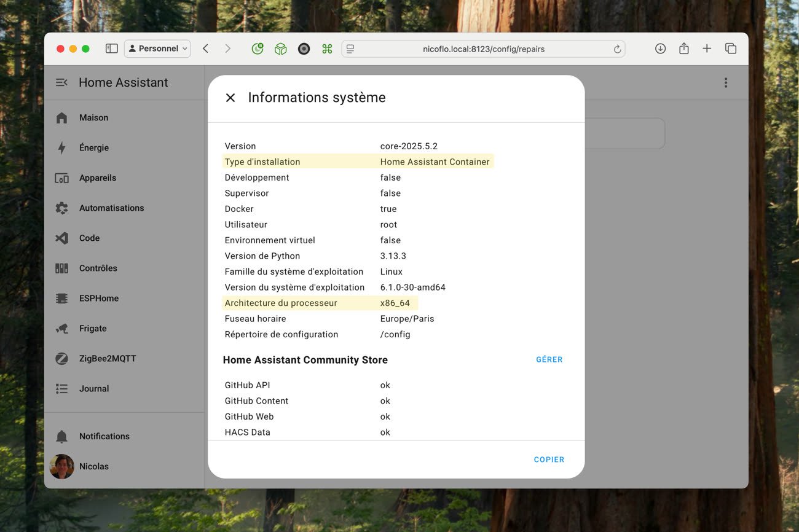Click the green cube extension icon
Screen dimensions: 799x532
tap(280, 49)
